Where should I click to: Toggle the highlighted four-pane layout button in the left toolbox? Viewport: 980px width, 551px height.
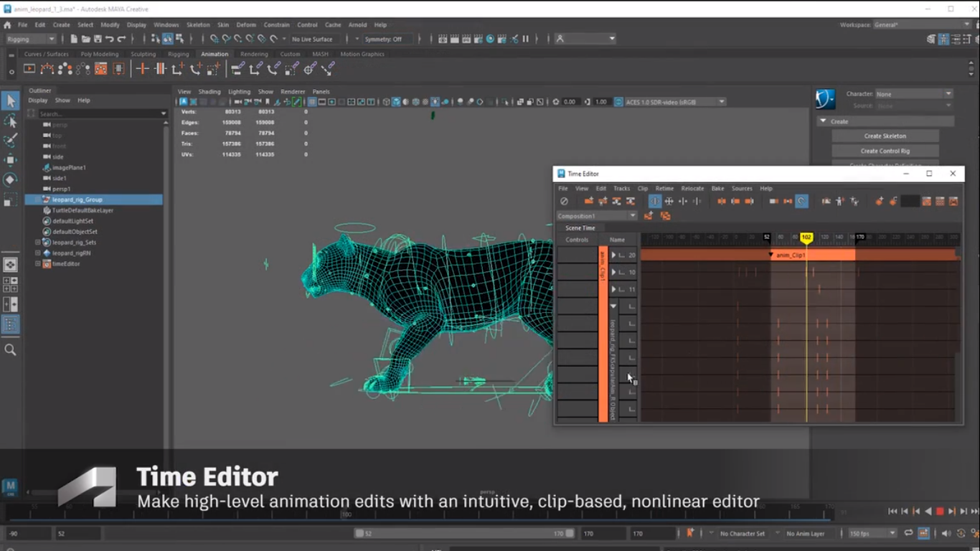10,325
